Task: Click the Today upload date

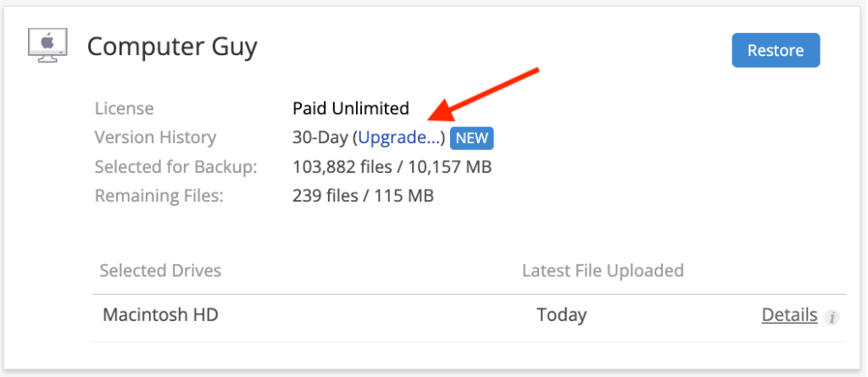Action: (x=562, y=315)
